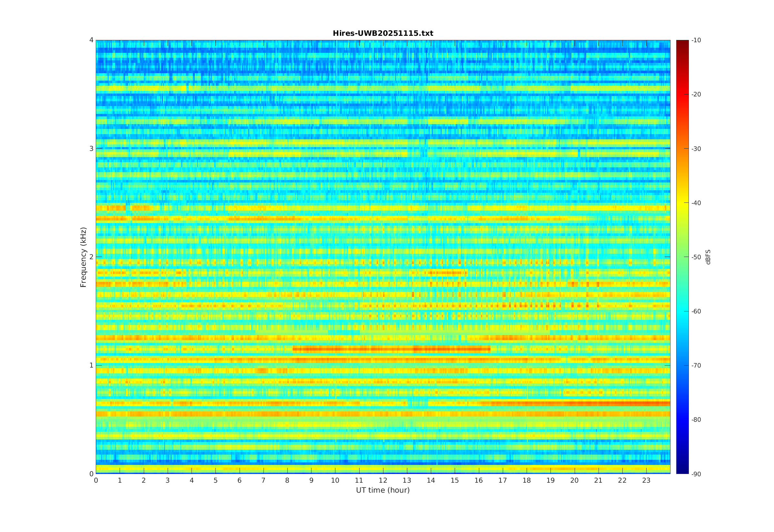Click the bright orange band spanning hours 8–16
This screenshot has height=532, width=774.
point(392,349)
